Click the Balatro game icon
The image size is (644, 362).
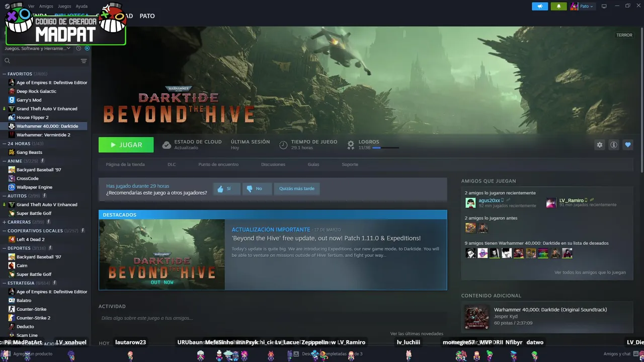12,300
